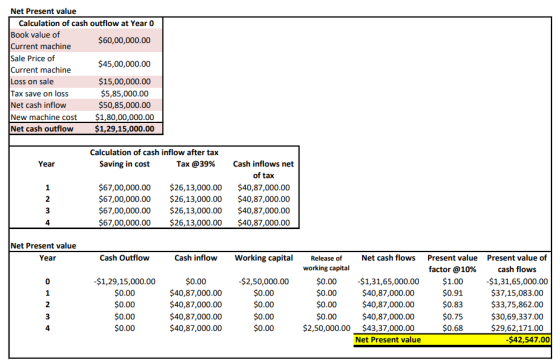Click release of working capital $2,50,000.00
Screen dimensions: 560x363
pos(326,328)
